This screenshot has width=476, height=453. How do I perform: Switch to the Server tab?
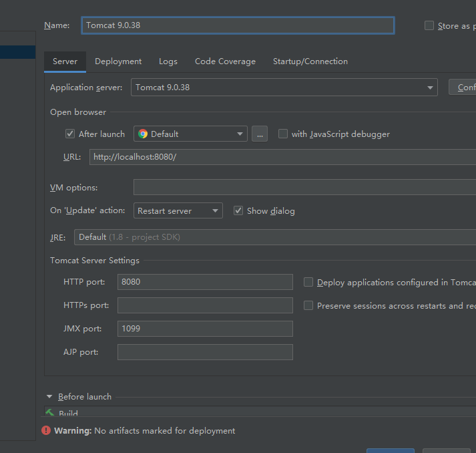point(65,61)
